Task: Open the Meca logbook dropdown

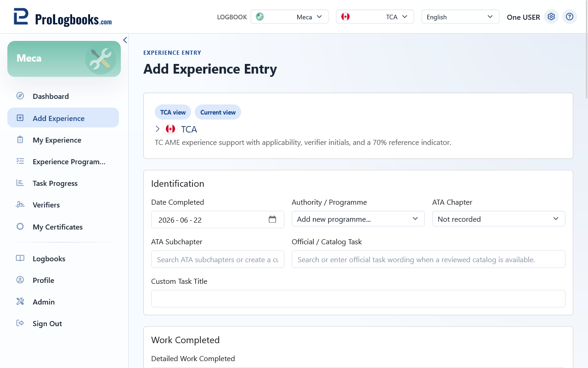Action: (x=289, y=17)
